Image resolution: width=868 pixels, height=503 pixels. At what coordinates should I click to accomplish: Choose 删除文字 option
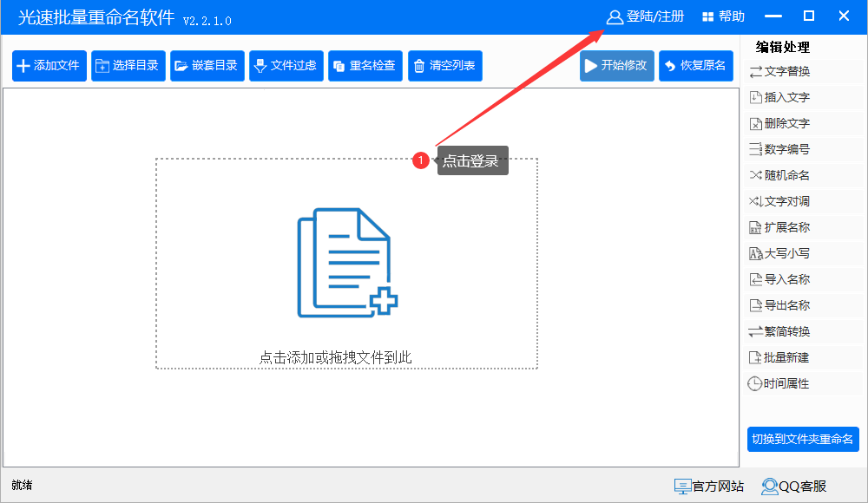[804, 123]
